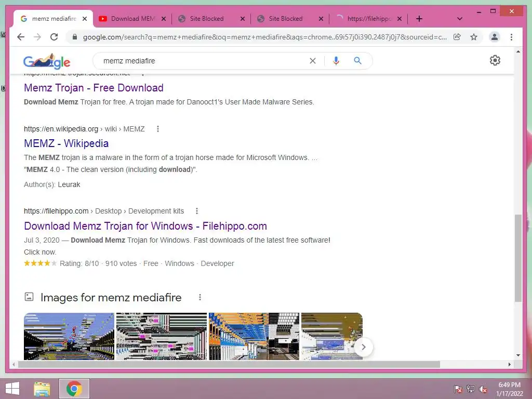Screen dimensions: 532x399
Task: View site info via the lock icon
Action: (75, 37)
